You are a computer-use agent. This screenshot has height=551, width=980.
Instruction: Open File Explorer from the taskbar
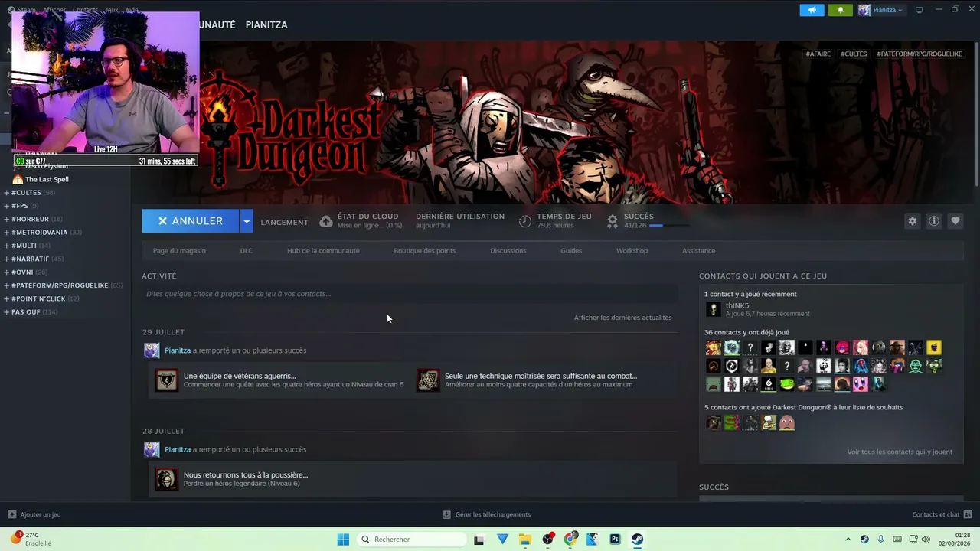click(x=525, y=540)
